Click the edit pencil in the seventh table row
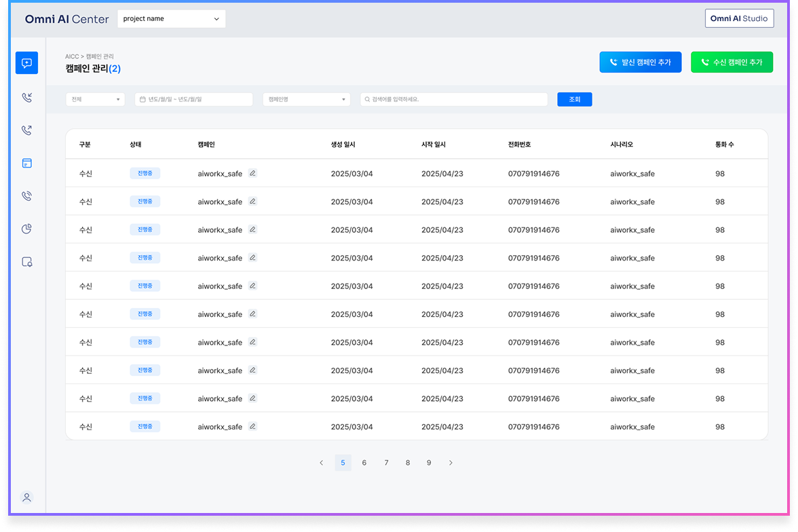The image size is (798, 532). (x=252, y=342)
